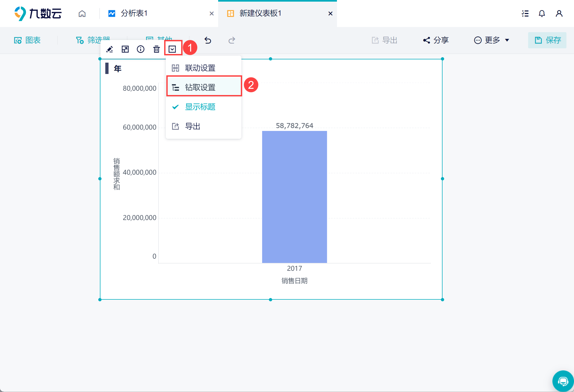Click the chart edit pencil icon
The image size is (574, 392).
[110, 49]
